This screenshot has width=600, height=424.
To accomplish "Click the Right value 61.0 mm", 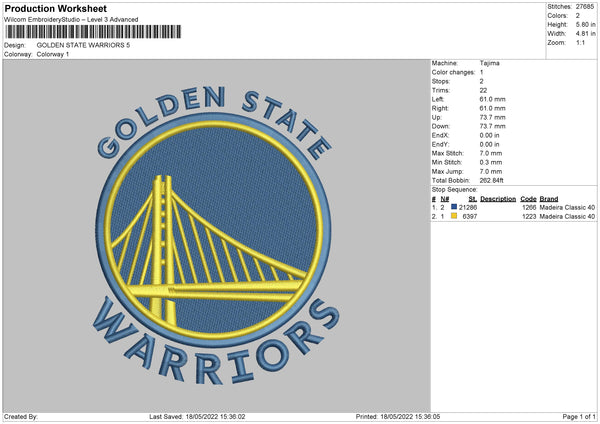I will click(492, 108).
